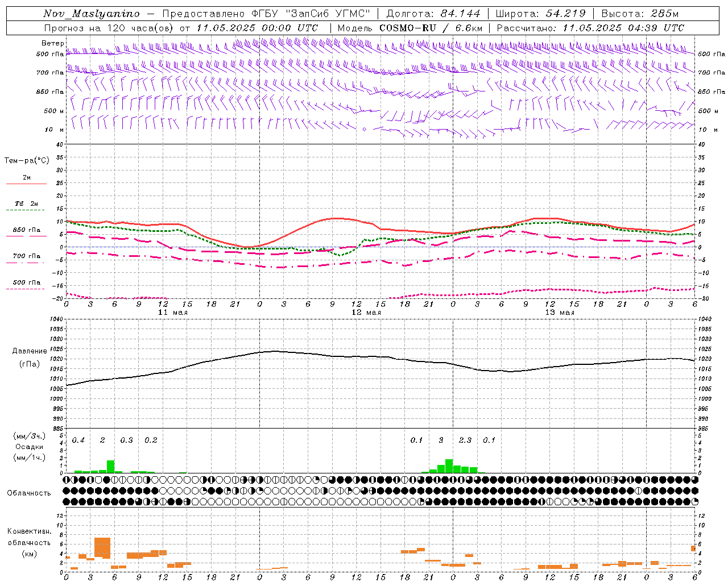Click the longitude value Долгота: 84.144
This screenshot has width=728, height=582.
click(433, 14)
